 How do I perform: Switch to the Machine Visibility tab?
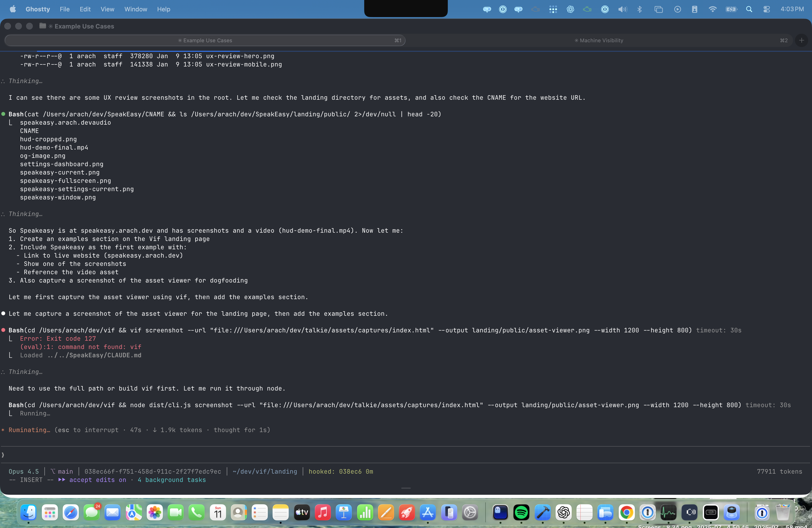[x=599, y=40]
